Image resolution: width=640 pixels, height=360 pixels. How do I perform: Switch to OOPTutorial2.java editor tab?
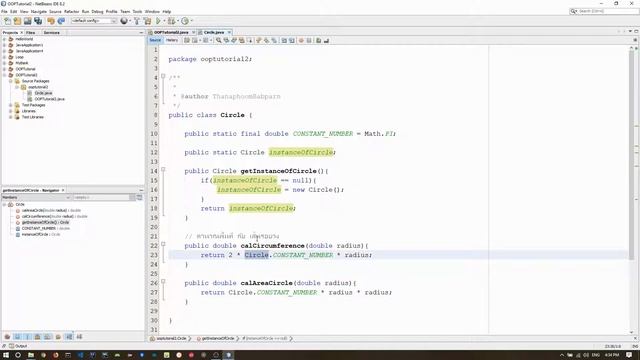(171, 32)
